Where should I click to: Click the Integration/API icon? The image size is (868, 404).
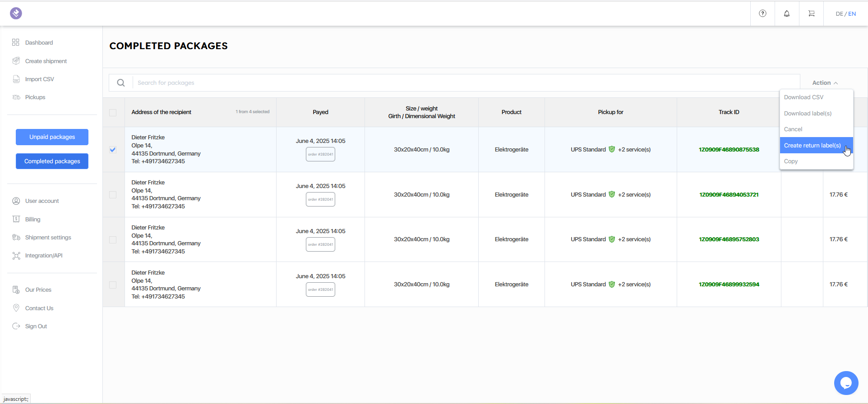16,256
